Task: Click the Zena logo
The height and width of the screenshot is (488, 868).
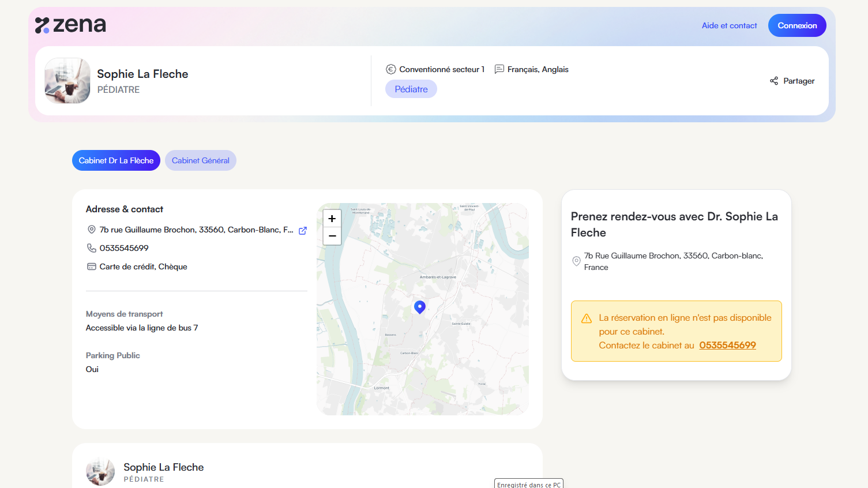Action: (70, 25)
